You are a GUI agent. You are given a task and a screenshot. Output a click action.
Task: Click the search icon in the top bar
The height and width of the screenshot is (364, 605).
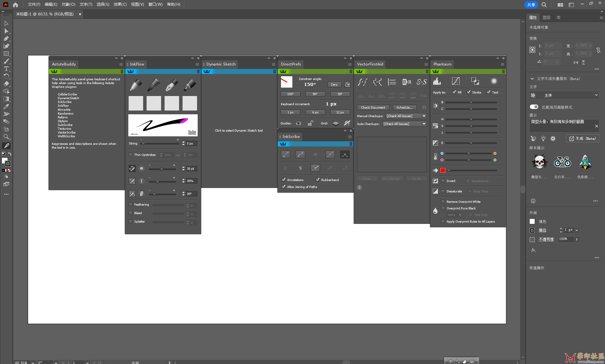(544, 5)
